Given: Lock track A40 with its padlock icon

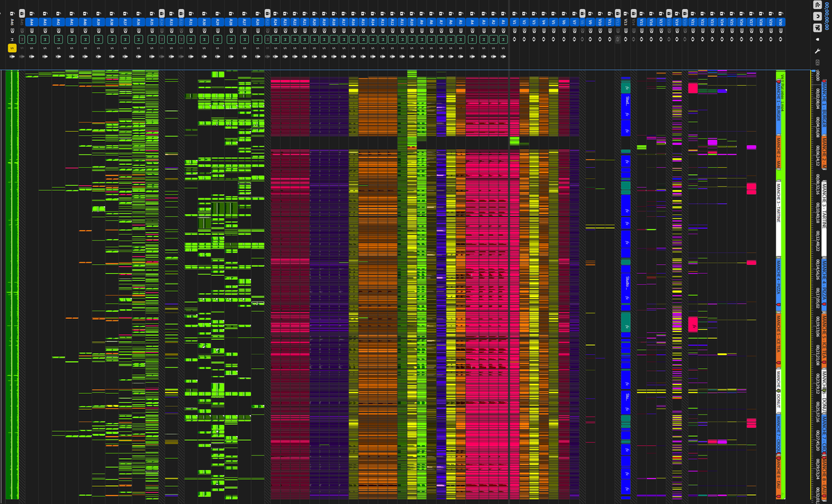Looking at the screenshot, I should [85, 13].
